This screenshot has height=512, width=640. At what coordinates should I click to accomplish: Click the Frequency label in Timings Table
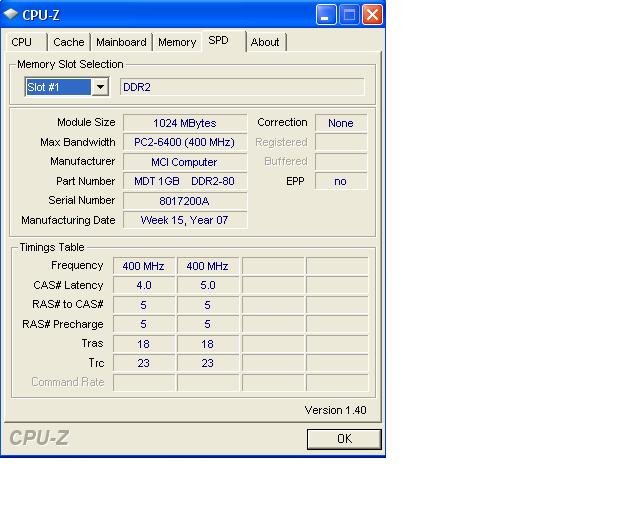pyautogui.click(x=77, y=265)
